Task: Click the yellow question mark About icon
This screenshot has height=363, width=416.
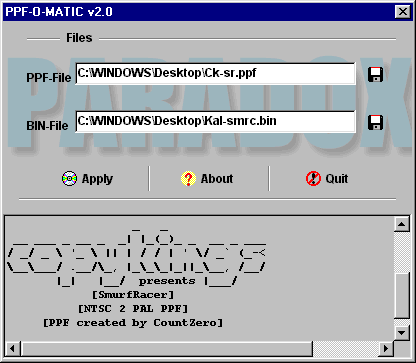Action: [x=188, y=179]
